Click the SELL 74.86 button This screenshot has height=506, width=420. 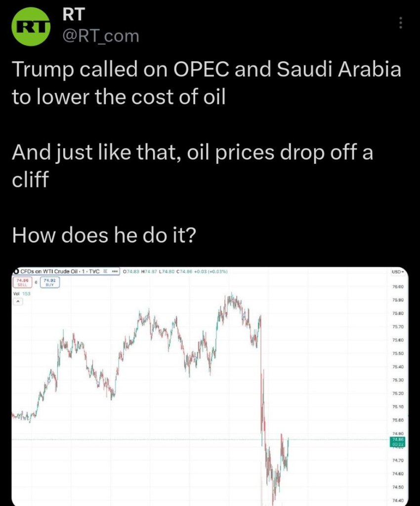(22, 282)
